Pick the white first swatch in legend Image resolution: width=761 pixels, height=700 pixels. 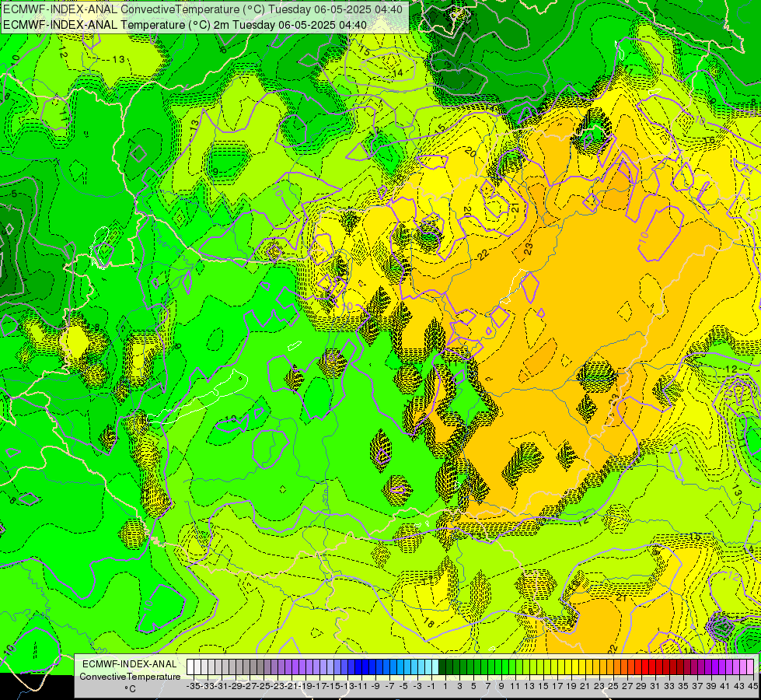click(x=190, y=667)
